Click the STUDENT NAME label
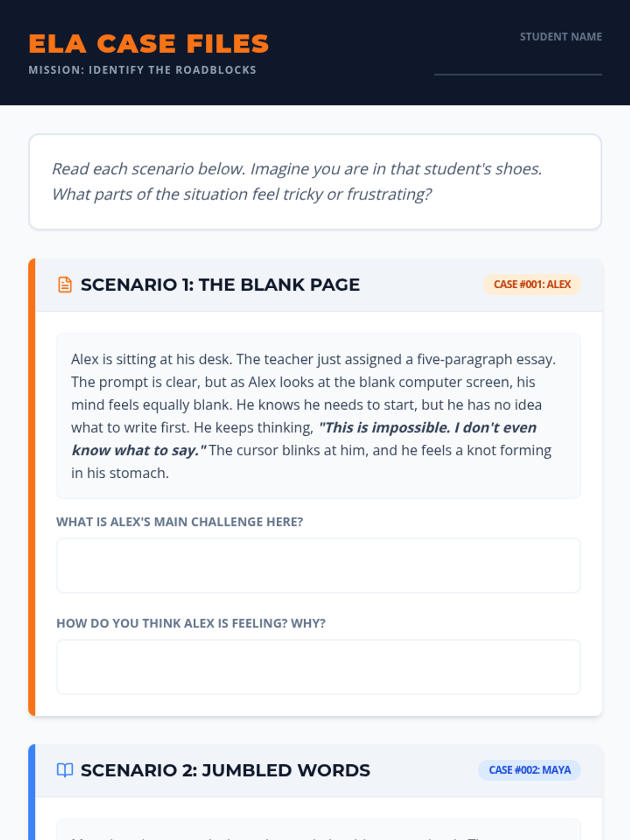This screenshot has width=630, height=840. [560, 37]
